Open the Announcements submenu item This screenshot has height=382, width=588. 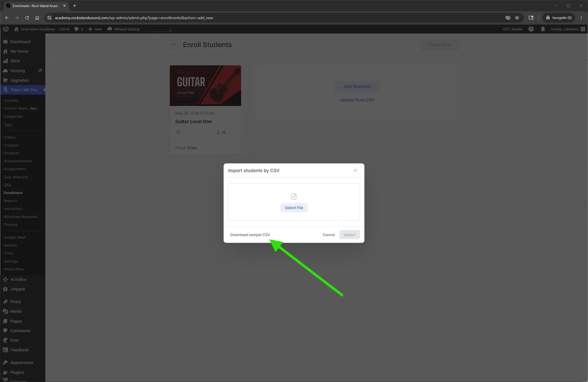tap(17, 161)
